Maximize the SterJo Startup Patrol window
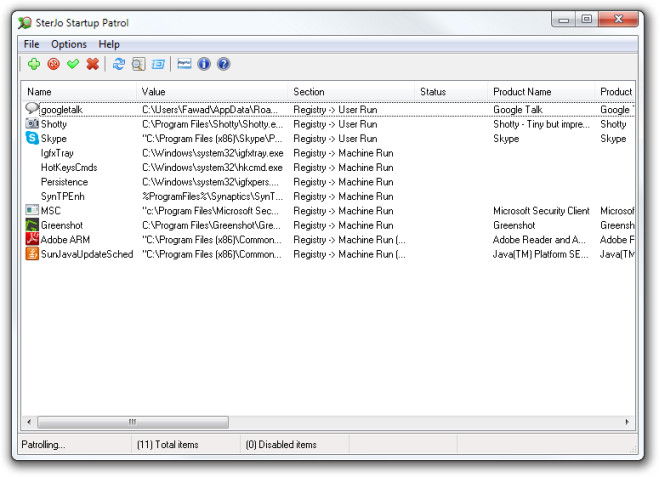 coord(586,19)
